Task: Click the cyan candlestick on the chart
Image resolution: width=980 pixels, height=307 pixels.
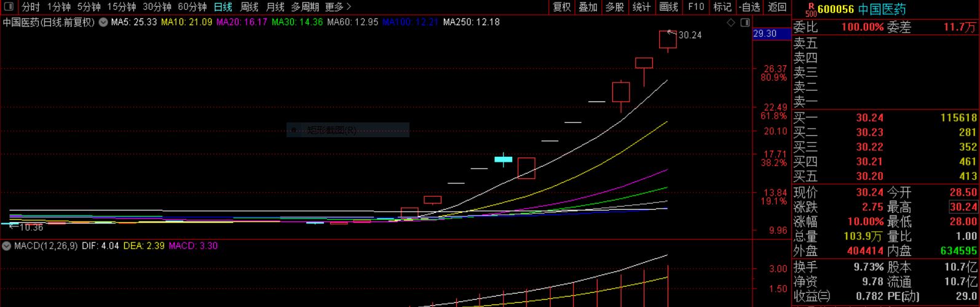Action: tap(504, 159)
